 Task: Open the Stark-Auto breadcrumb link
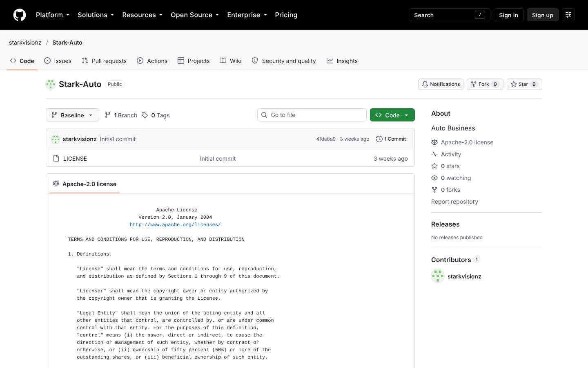point(67,43)
